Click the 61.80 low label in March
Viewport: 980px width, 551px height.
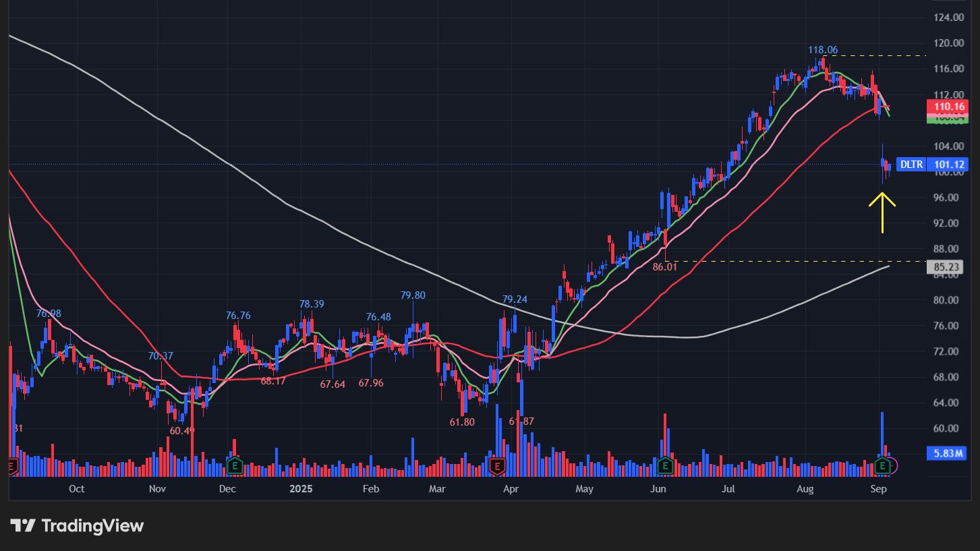(x=462, y=422)
